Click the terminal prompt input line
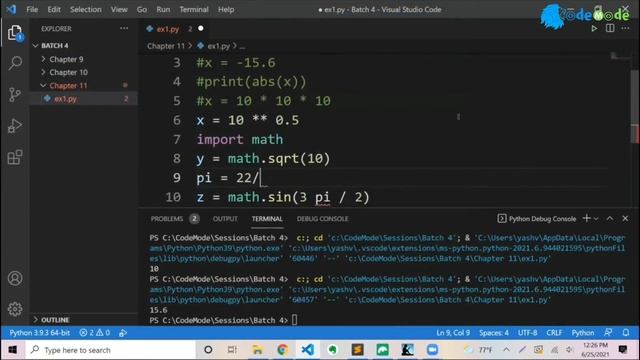This screenshot has height=360, width=640. pos(294,320)
